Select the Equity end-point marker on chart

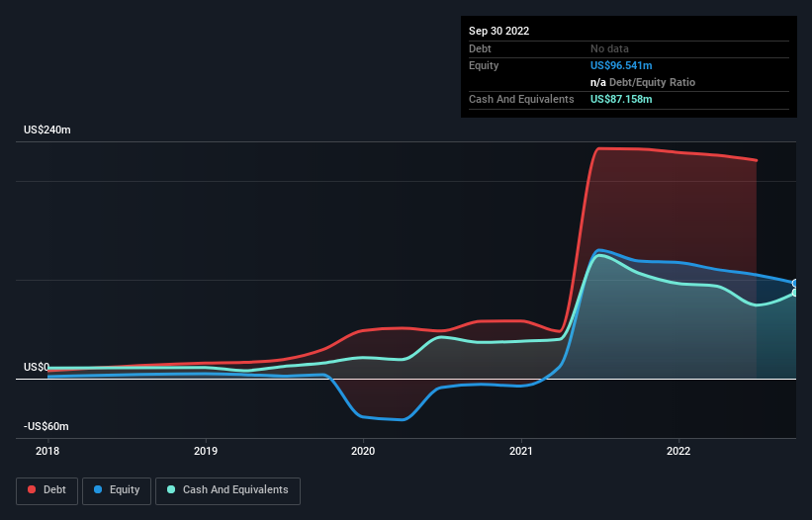[x=795, y=283]
